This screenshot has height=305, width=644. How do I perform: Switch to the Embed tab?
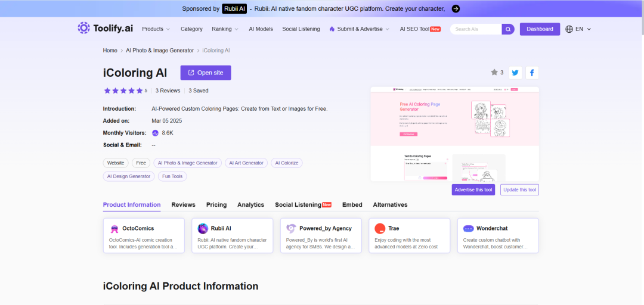(x=352, y=205)
